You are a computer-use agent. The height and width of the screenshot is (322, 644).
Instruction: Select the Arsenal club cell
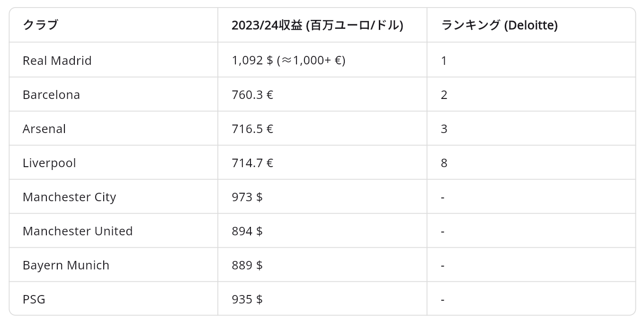44,129
